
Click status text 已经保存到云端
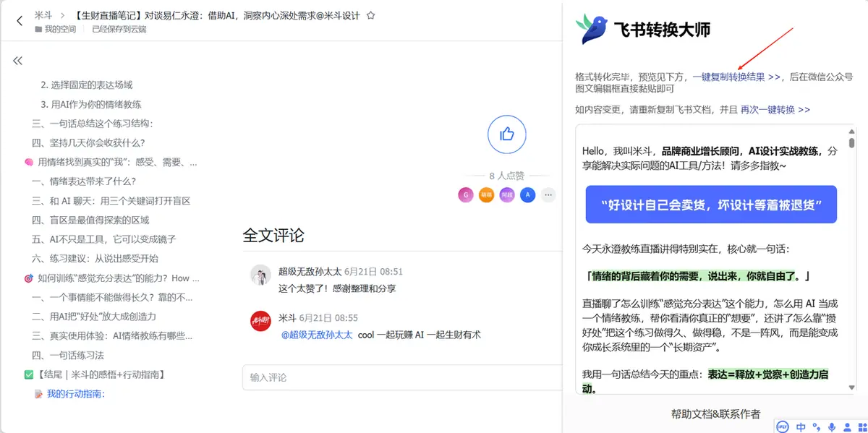click(x=119, y=30)
